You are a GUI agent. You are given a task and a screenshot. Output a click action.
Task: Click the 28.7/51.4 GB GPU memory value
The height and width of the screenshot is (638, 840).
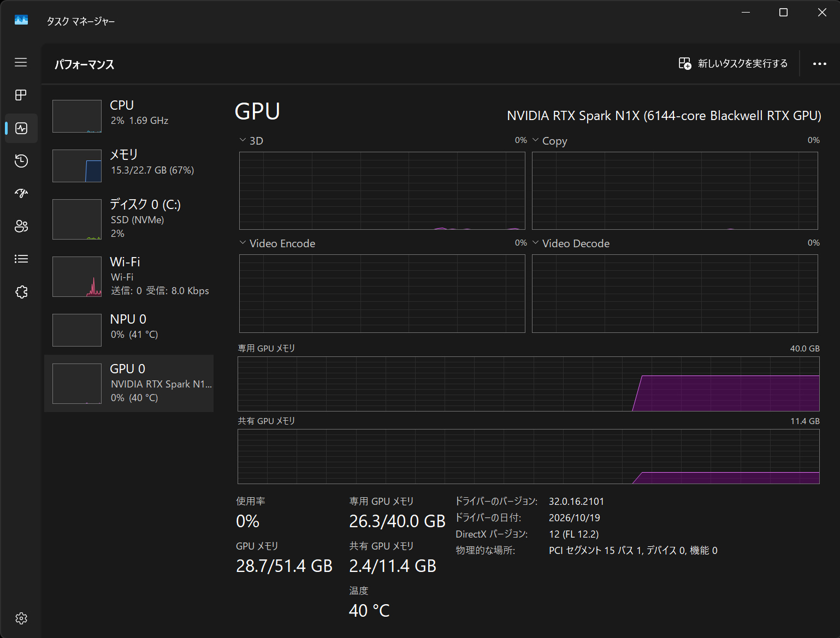tap(284, 566)
